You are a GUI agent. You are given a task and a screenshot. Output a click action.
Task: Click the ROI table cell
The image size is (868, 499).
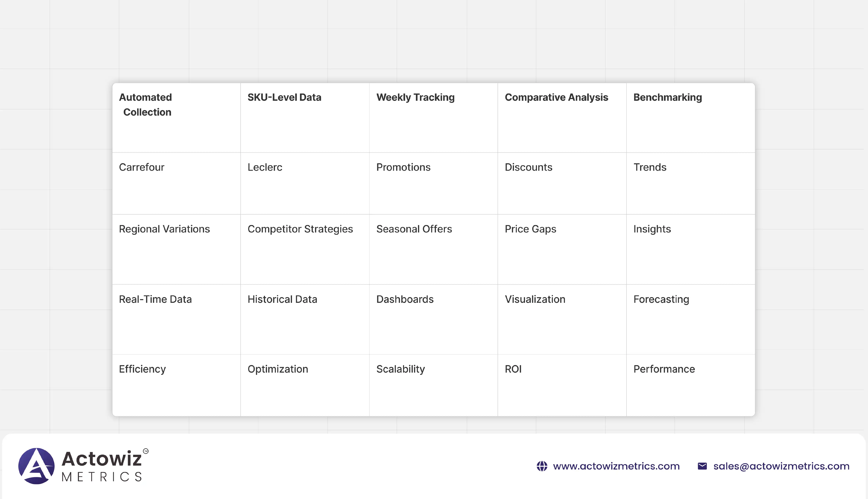coord(513,369)
